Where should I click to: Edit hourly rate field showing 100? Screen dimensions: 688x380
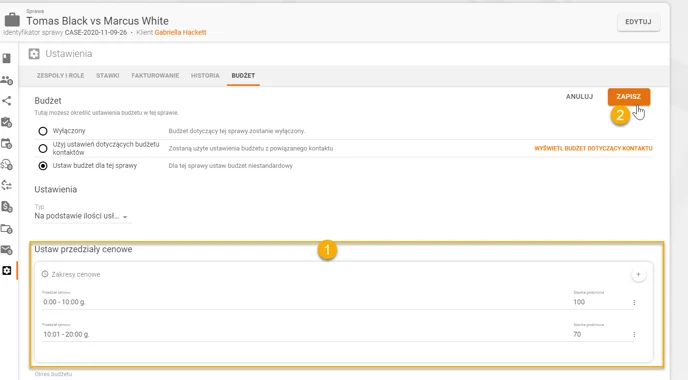pos(600,302)
